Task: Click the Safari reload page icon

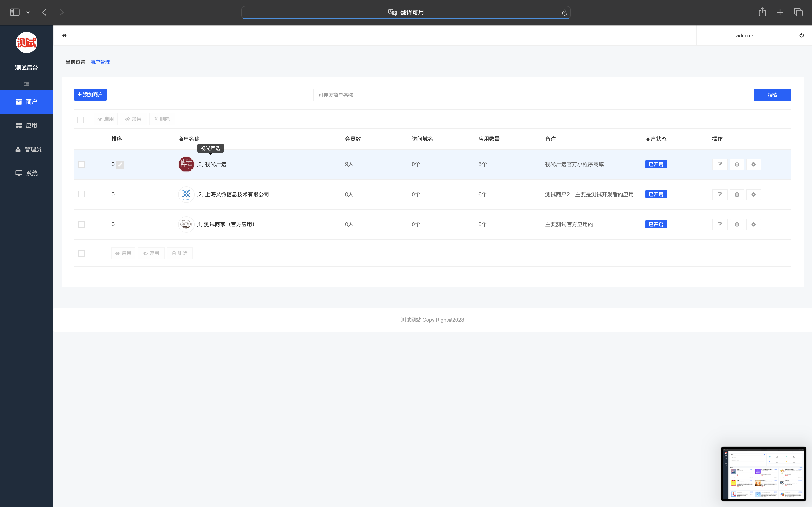Action: click(x=564, y=13)
